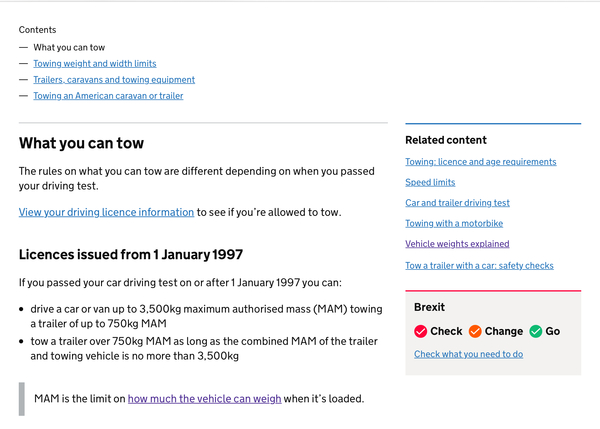This screenshot has width=600, height=429.
Task: Open Towing: licence and age requirements
Action: 480,162
